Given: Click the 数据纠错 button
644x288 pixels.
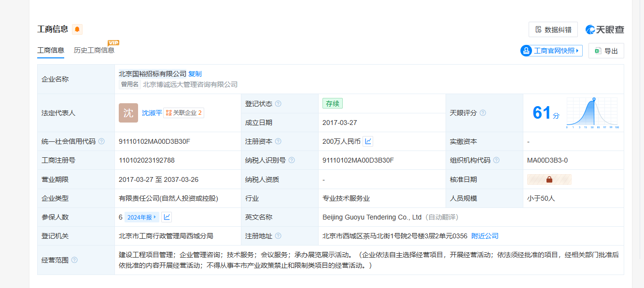Looking at the screenshot, I should click(x=553, y=29).
